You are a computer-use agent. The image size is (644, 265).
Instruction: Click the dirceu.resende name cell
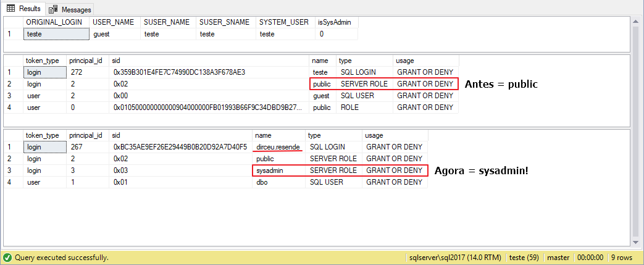pyautogui.click(x=279, y=146)
